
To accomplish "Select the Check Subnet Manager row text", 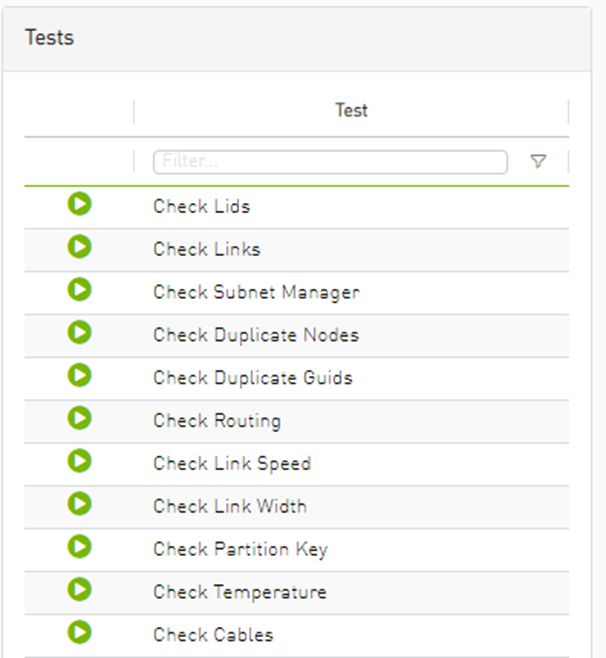I will click(256, 293).
